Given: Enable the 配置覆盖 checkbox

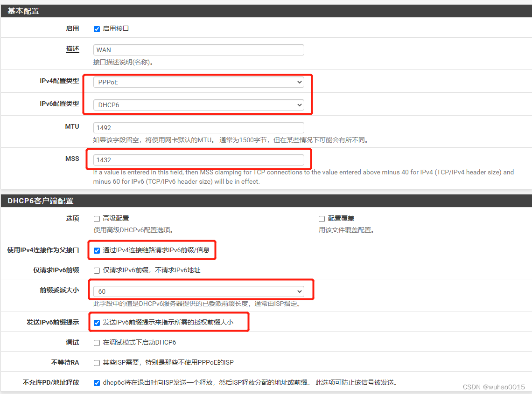Looking at the screenshot, I should coord(322,218).
